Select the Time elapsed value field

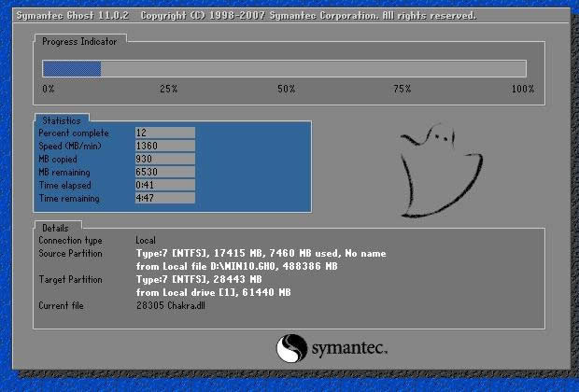pos(163,185)
